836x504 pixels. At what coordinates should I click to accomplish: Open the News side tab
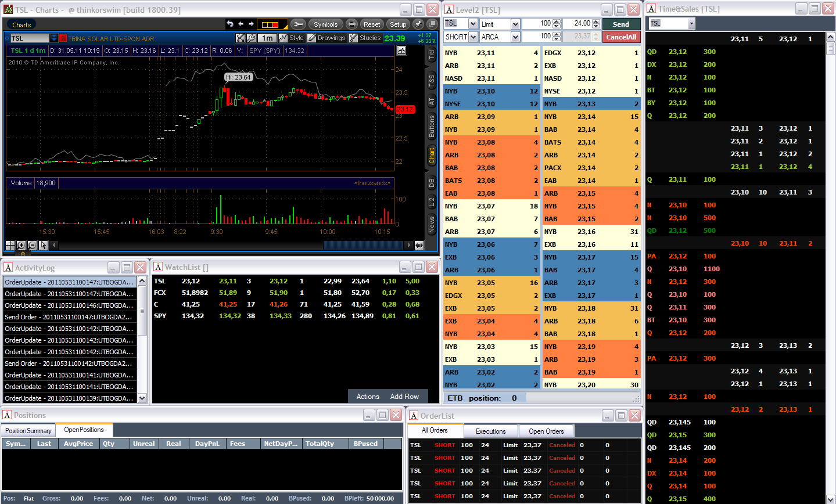432,225
